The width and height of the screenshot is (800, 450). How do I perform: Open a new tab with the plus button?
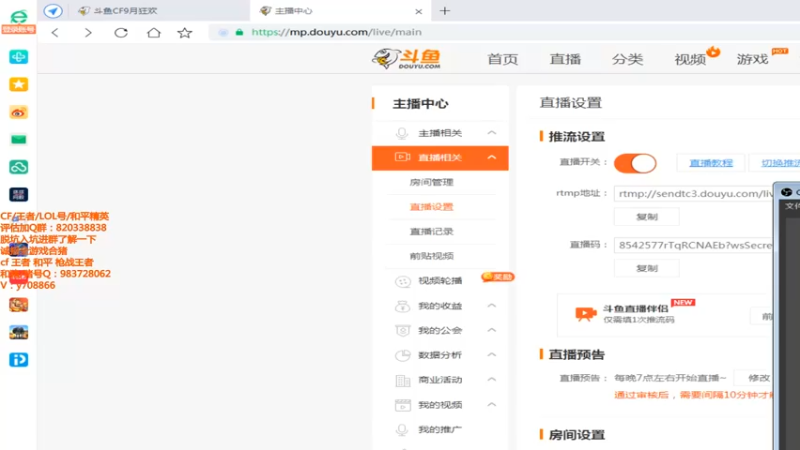click(x=445, y=11)
